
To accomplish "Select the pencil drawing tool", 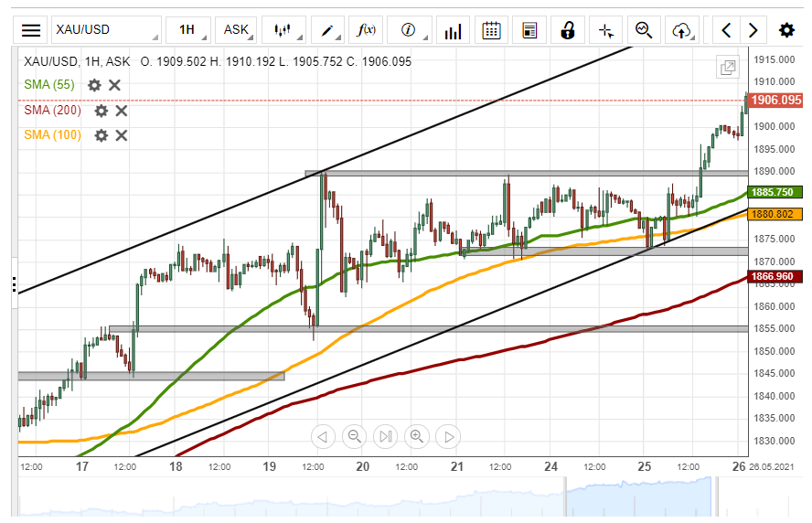I will click(326, 29).
